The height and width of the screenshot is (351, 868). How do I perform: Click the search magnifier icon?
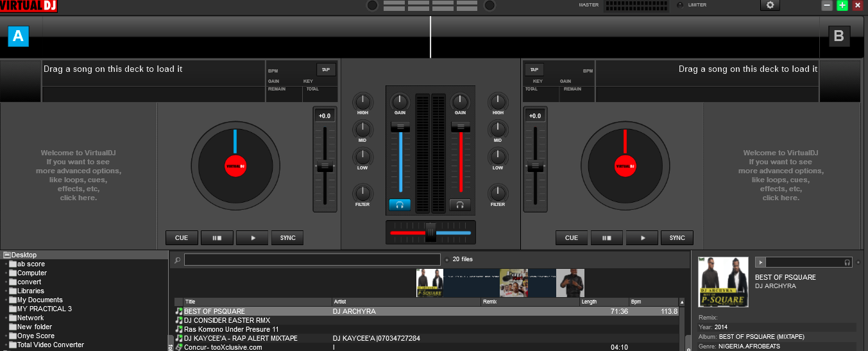pyautogui.click(x=177, y=260)
